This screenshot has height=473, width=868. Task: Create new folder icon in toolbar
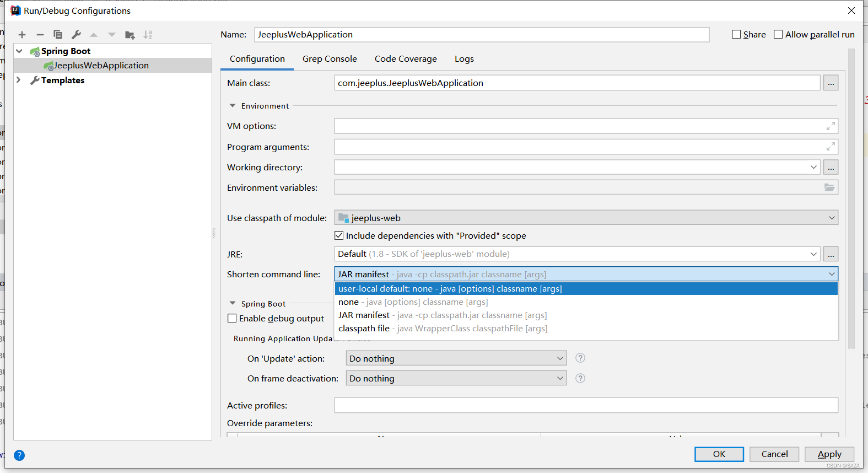point(130,35)
